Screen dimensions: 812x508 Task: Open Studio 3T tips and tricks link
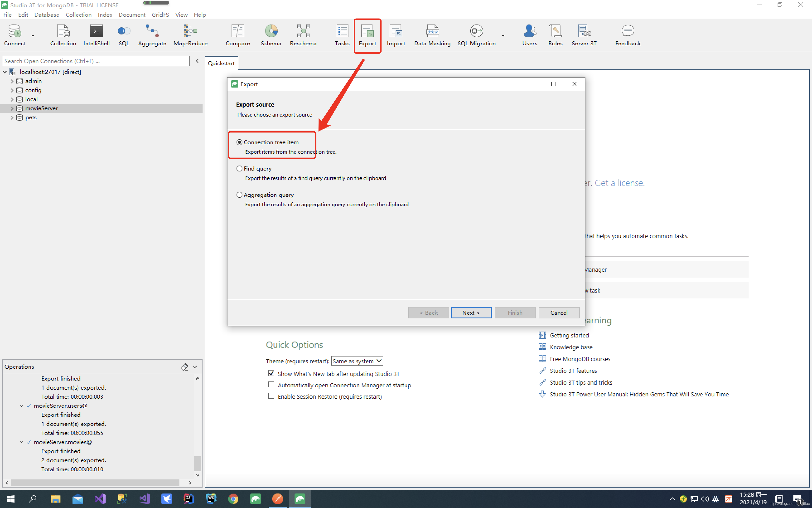coord(581,382)
